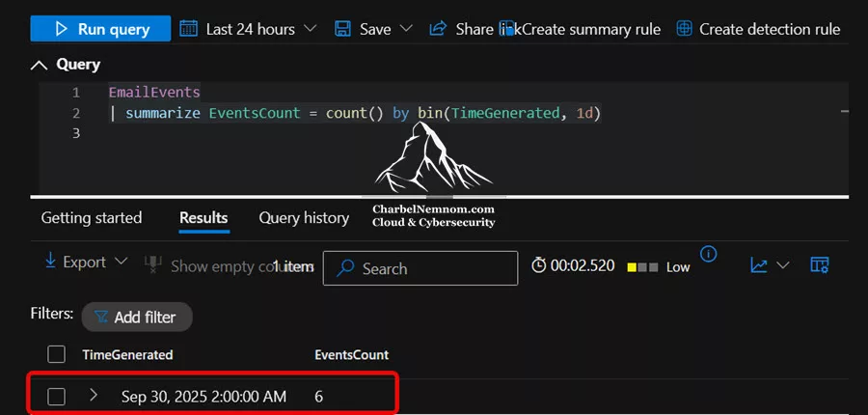Click the Low resource usage indicator

[x=659, y=267]
